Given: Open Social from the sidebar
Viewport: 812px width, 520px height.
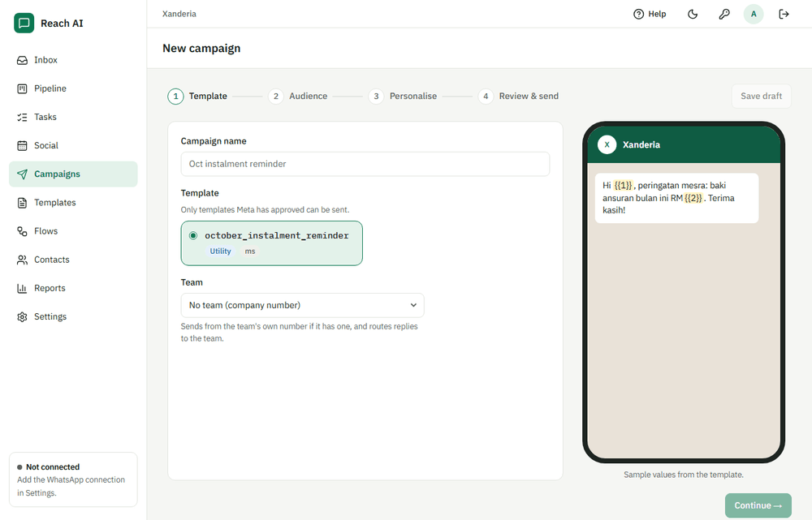Looking at the screenshot, I should (73, 145).
